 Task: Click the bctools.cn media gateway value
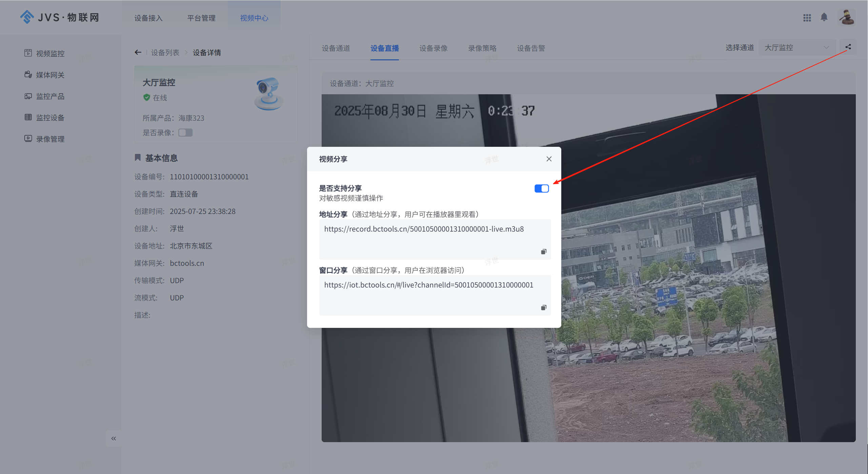(x=187, y=263)
